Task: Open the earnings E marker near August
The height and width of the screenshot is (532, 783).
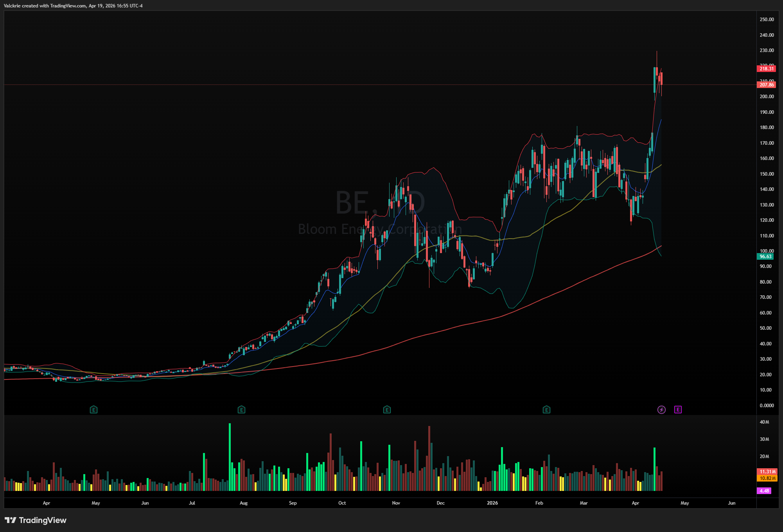Action: [x=241, y=410]
